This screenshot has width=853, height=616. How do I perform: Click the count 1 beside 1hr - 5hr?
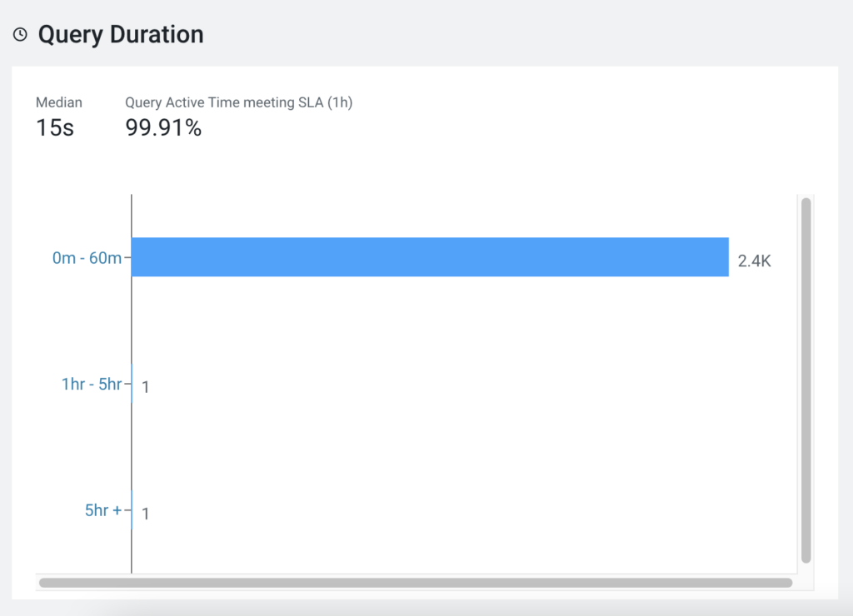pyautogui.click(x=145, y=387)
